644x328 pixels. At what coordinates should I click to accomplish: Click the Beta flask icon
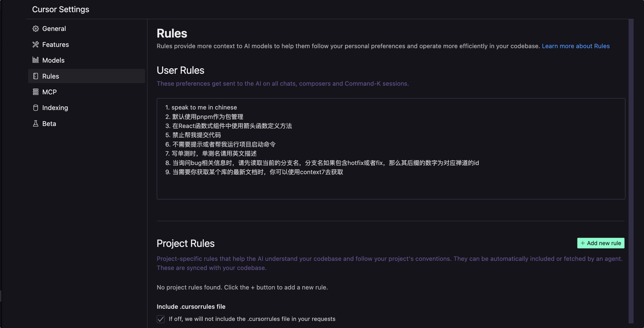[x=36, y=123]
